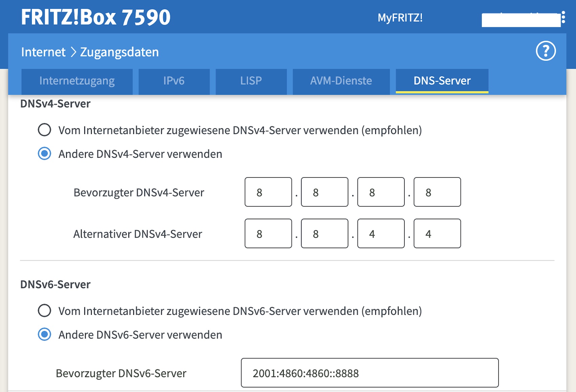Click the preferred DNSv6 server field
This screenshot has width=576, height=392.
point(370,373)
